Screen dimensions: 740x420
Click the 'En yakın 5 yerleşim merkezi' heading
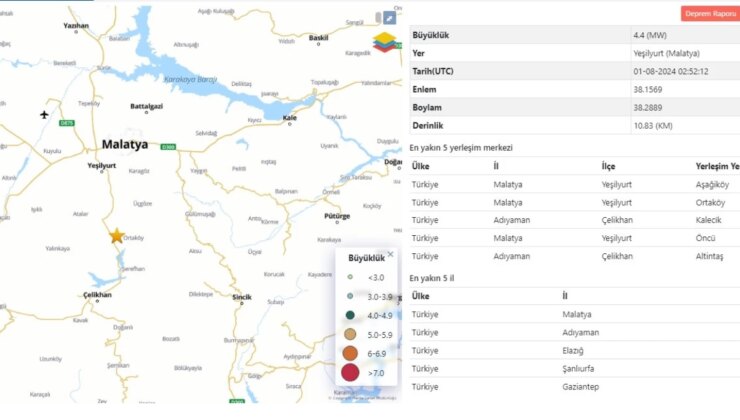(461, 148)
